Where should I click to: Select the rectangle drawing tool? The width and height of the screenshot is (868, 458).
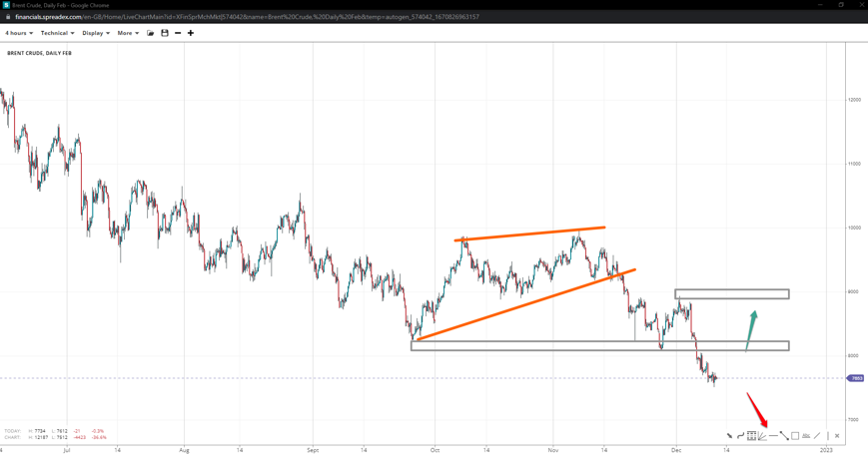click(x=795, y=436)
